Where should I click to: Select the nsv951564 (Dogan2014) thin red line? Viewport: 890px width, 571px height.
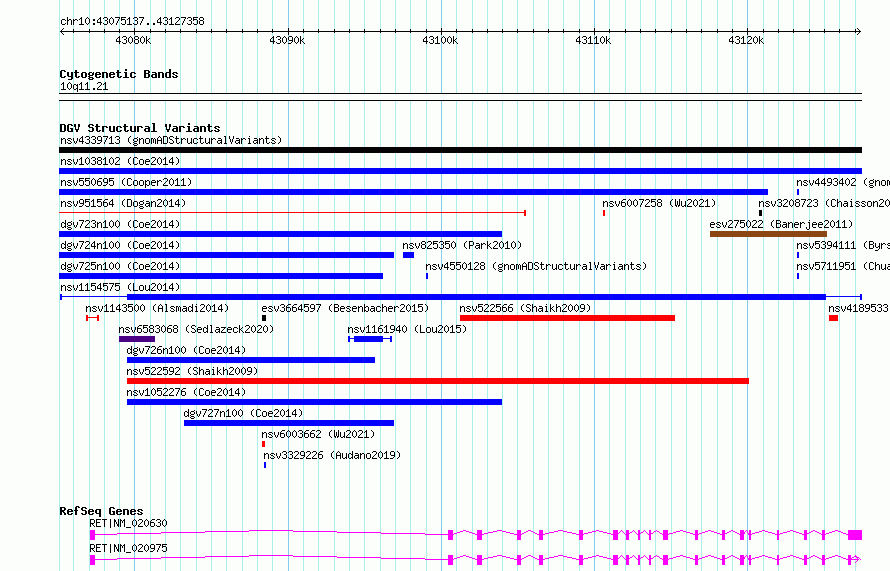tap(292, 213)
